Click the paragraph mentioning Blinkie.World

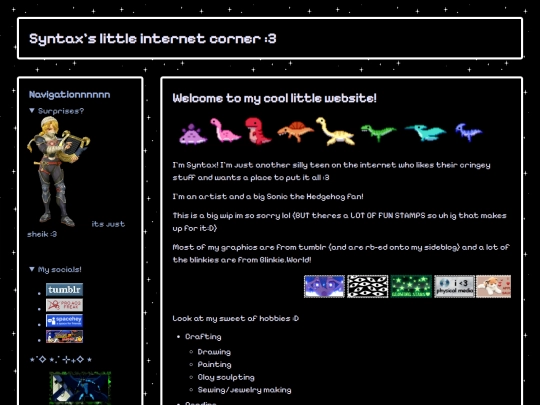(x=341, y=253)
